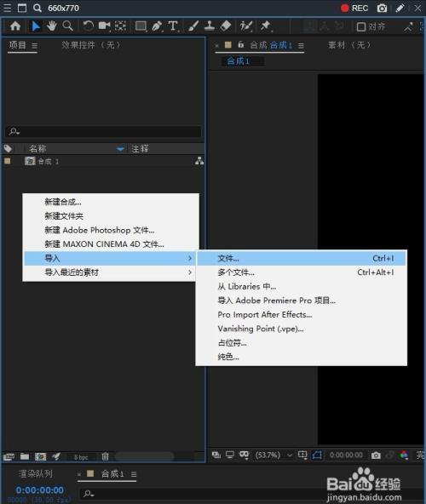Choose 从 Libraries 中... option
This screenshot has height=504, width=426.
[x=301, y=286]
